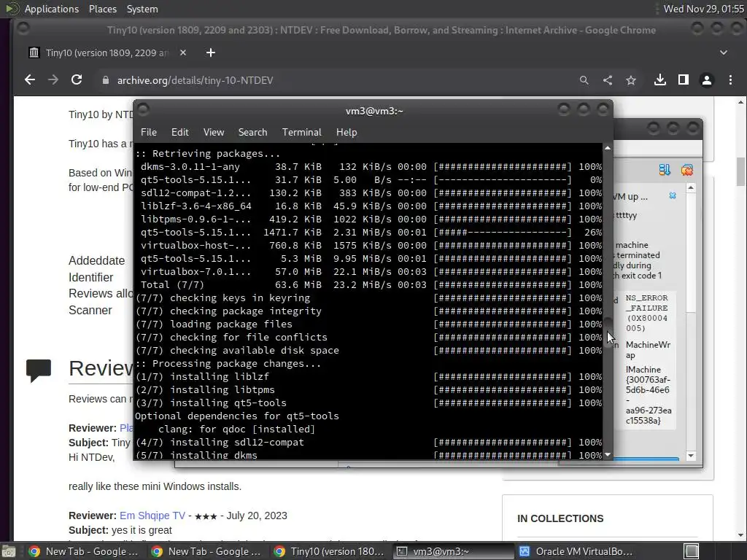Open the terminal Help menu
Image resolution: width=747 pixels, height=560 pixels.
point(347,132)
